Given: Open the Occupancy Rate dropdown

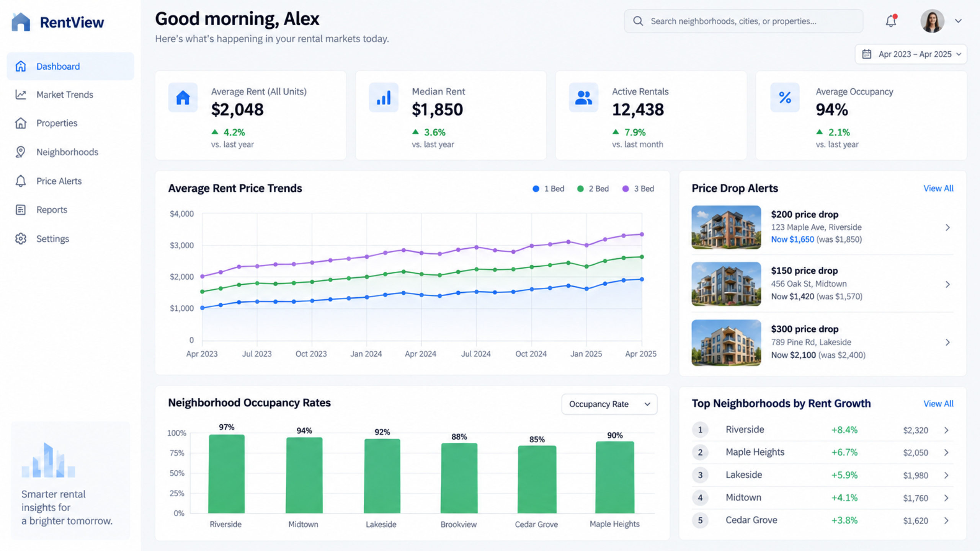Looking at the screenshot, I should [x=609, y=404].
